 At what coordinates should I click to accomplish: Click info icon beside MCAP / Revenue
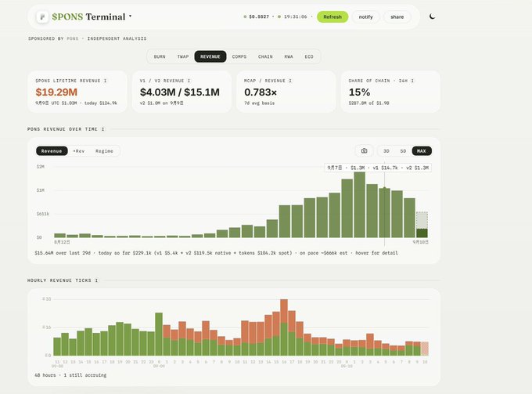[290, 81]
